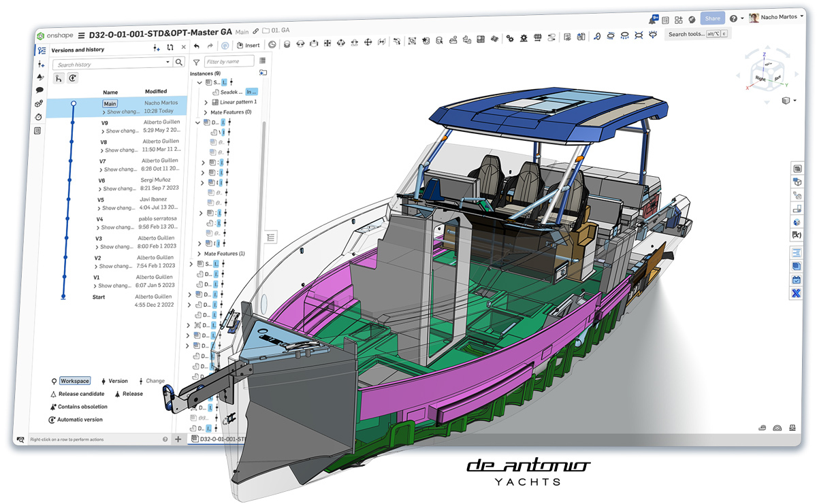Open the Help menu question mark
Viewport: 817px width, 504px height.
pyautogui.click(x=733, y=18)
